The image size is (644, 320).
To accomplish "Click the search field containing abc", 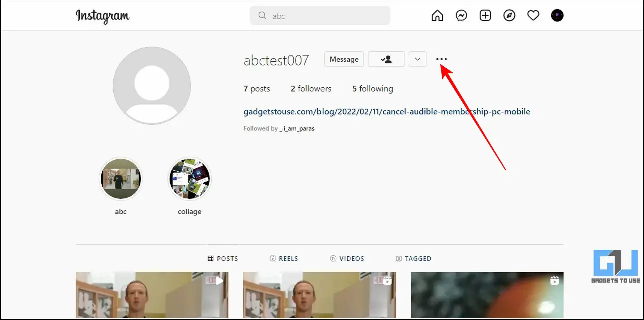I will tap(320, 16).
